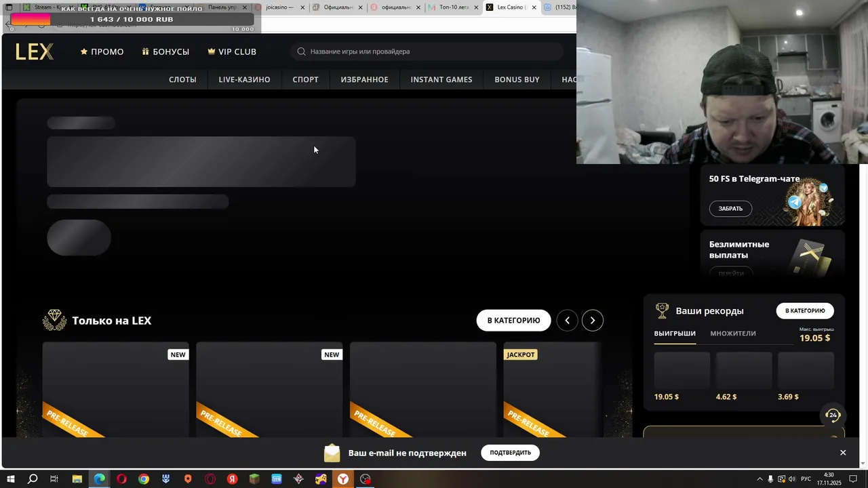The image size is (868, 488).
Task: Open the Yandex red Я icon in taskbar
Action: pos(233,479)
